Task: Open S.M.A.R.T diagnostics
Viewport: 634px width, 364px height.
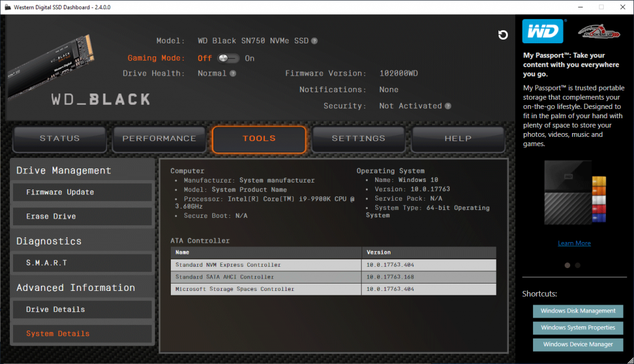Action: click(x=82, y=263)
